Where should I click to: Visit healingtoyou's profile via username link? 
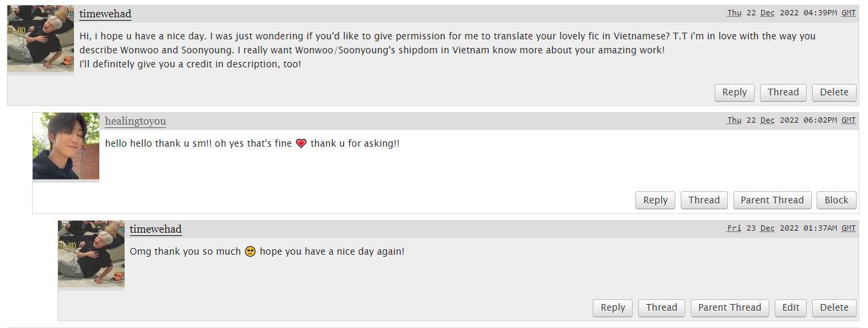coord(135,121)
